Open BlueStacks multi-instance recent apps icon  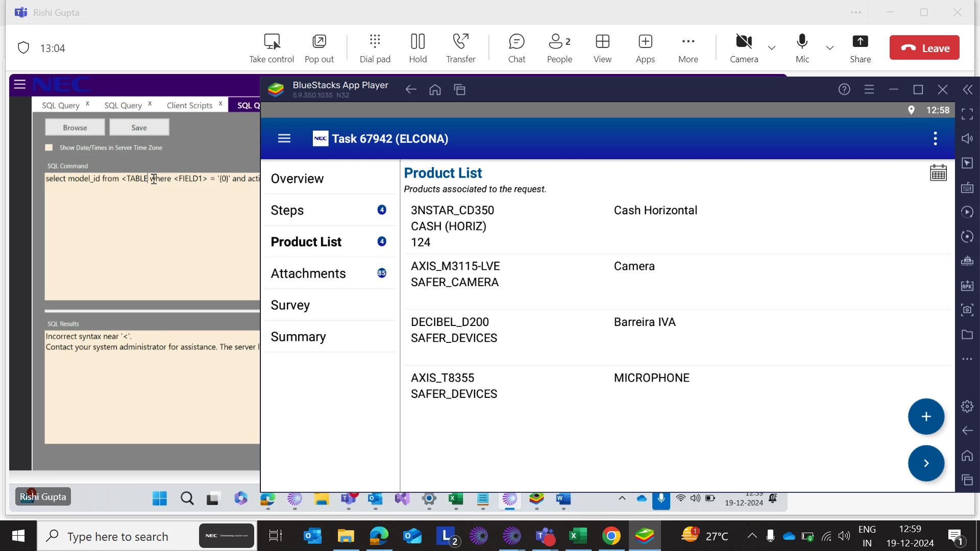(460, 90)
